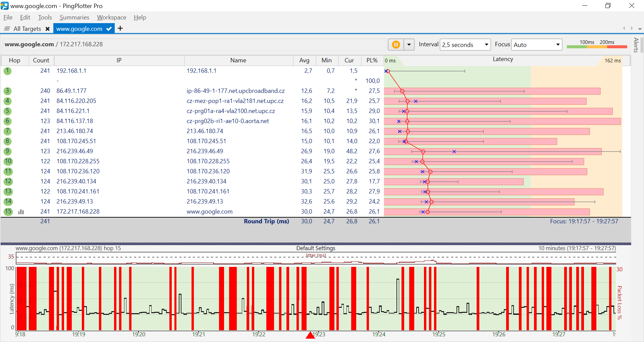This screenshot has width=644, height=342.
Task: Expand the Interval 2,5 seconds dropdown
Action: [466, 45]
